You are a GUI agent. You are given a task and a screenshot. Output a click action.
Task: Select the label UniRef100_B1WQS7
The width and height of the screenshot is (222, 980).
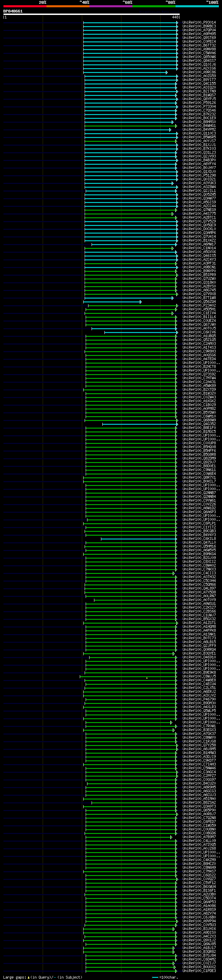tap(199, 95)
